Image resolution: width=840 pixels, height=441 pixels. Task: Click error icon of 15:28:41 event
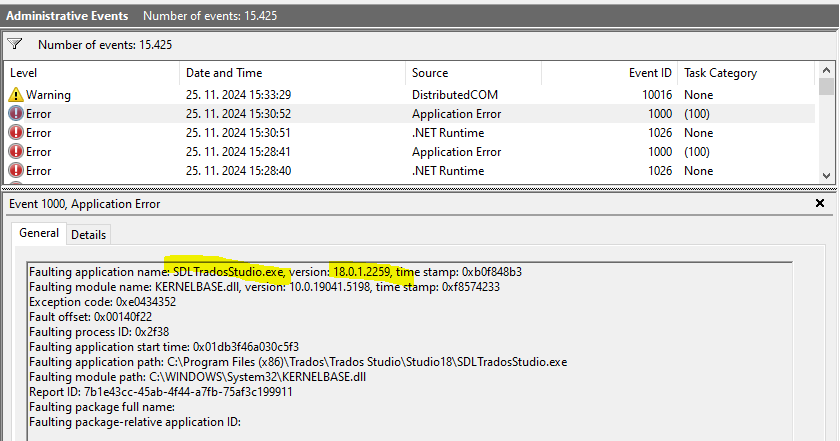16,152
